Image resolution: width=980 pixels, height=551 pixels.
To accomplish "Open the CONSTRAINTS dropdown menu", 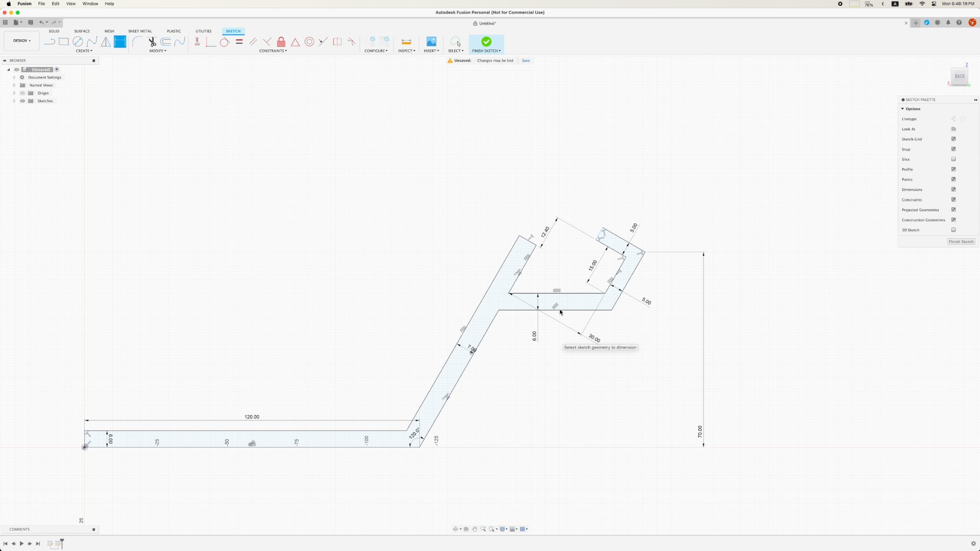I will [273, 51].
